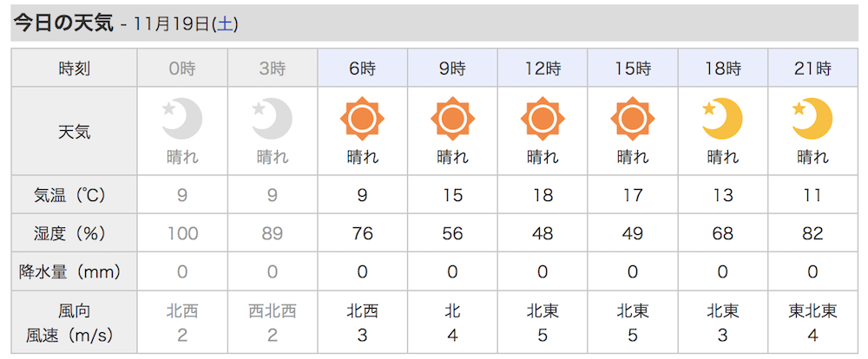
Task: Click the 時刻 row header
Action: pyautogui.click(x=74, y=68)
